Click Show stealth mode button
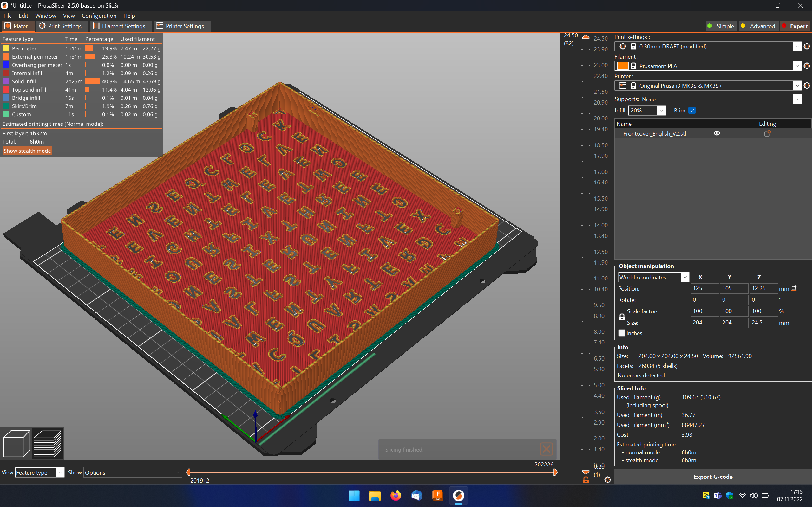Image resolution: width=812 pixels, height=507 pixels. [27, 151]
